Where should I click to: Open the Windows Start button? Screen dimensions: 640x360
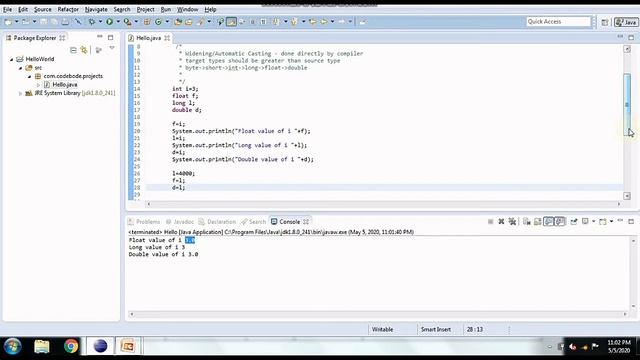tap(13, 346)
